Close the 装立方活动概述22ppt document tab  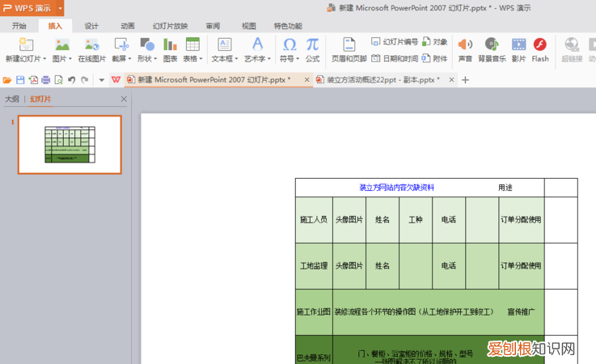[451, 80]
